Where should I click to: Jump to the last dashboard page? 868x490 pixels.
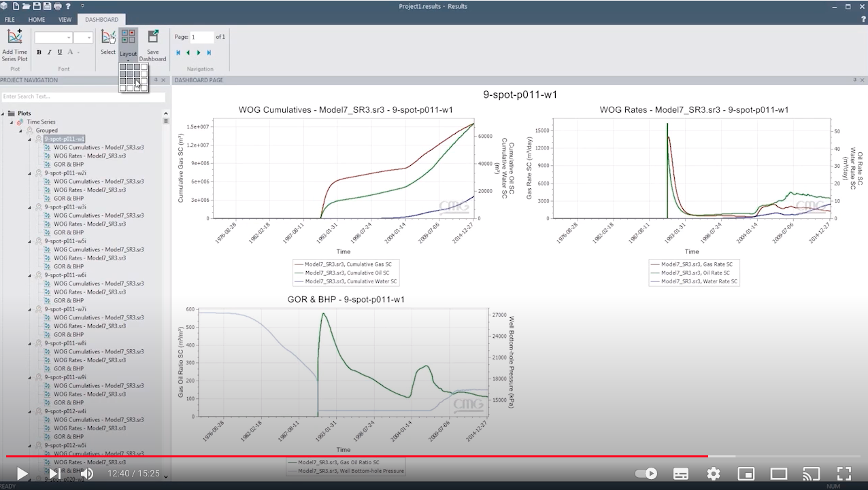click(x=209, y=53)
